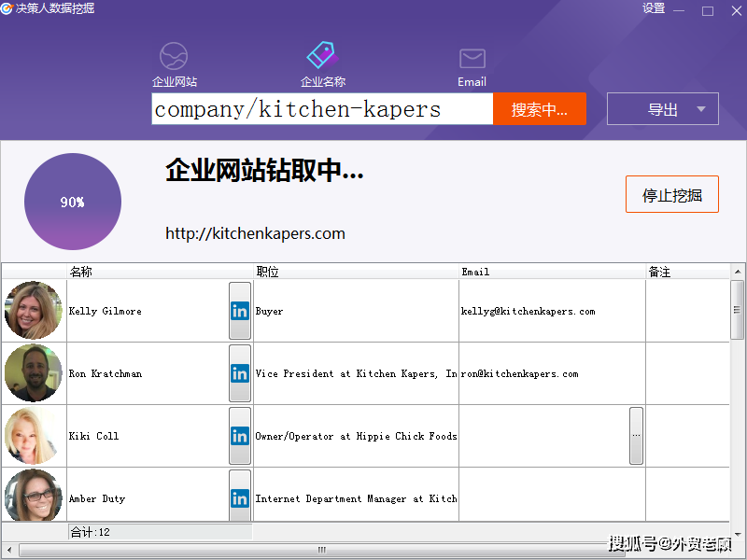Click the red 搜索中 search button
This screenshot has width=747, height=560.
[539, 108]
